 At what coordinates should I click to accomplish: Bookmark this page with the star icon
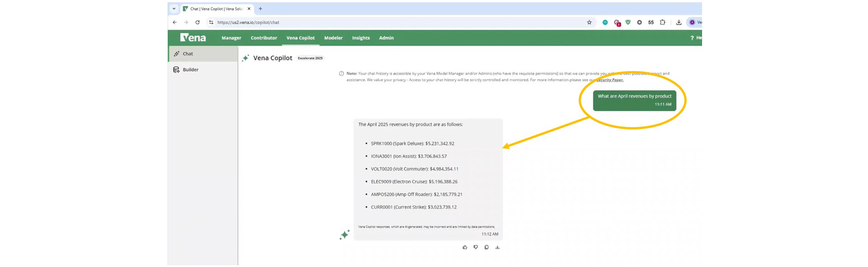click(x=589, y=22)
